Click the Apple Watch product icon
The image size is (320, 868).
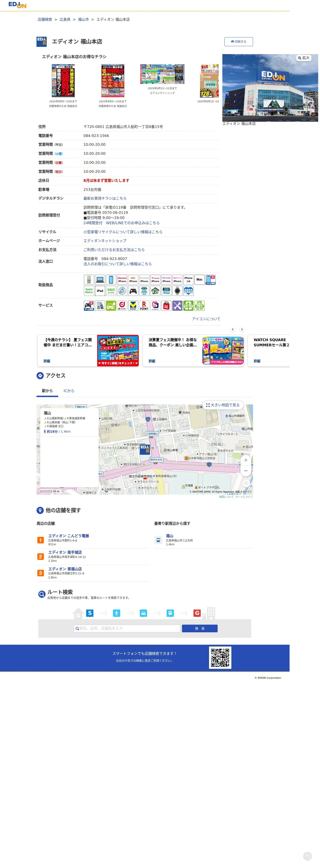pos(89,291)
